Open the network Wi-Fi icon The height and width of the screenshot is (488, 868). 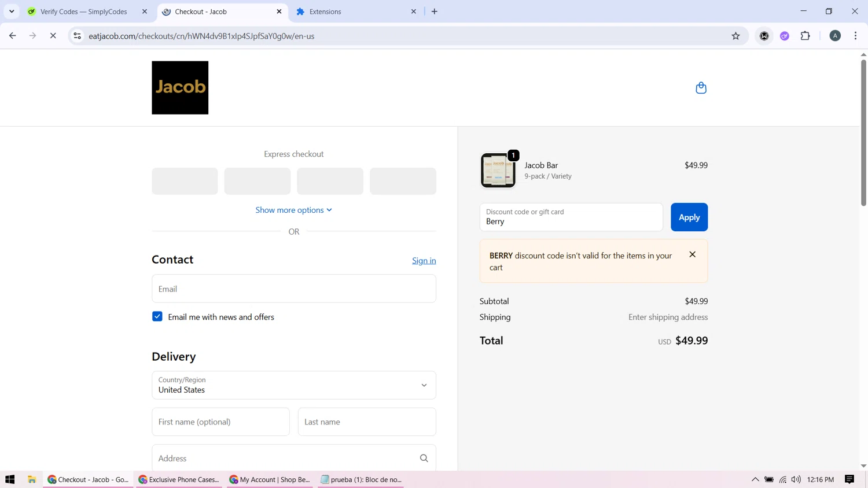[783, 479]
